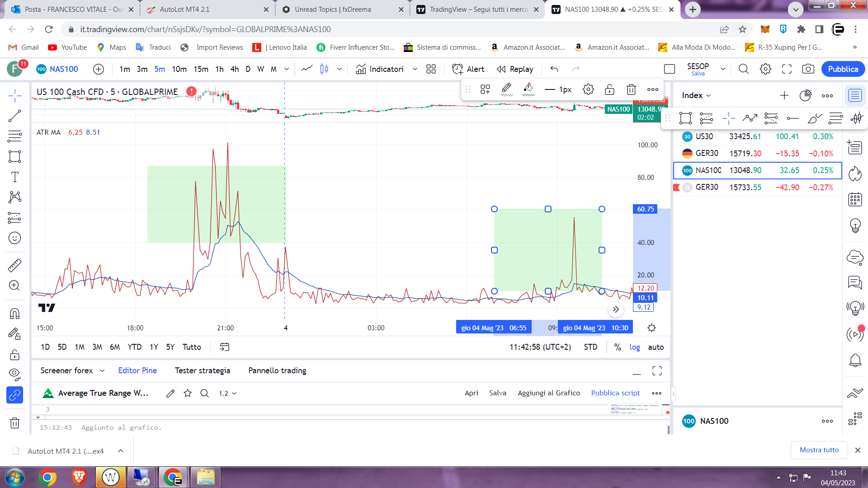Open selected drawing settings gear
The height and width of the screenshot is (488, 868).
click(588, 89)
